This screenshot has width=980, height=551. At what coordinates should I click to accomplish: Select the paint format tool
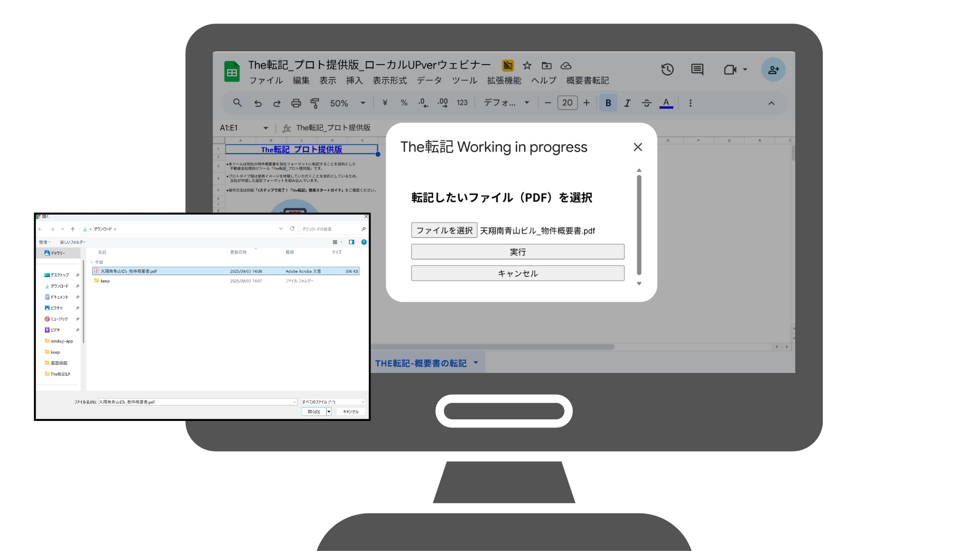click(x=315, y=103)
